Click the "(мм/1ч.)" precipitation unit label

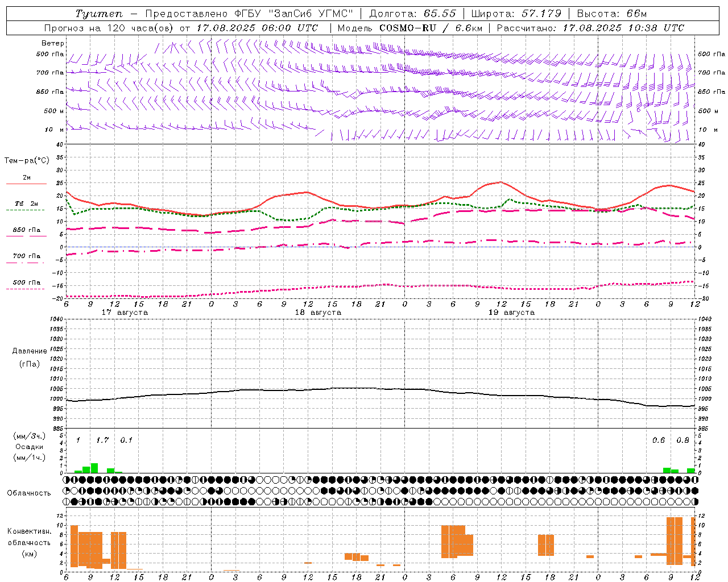coord(30,458)
